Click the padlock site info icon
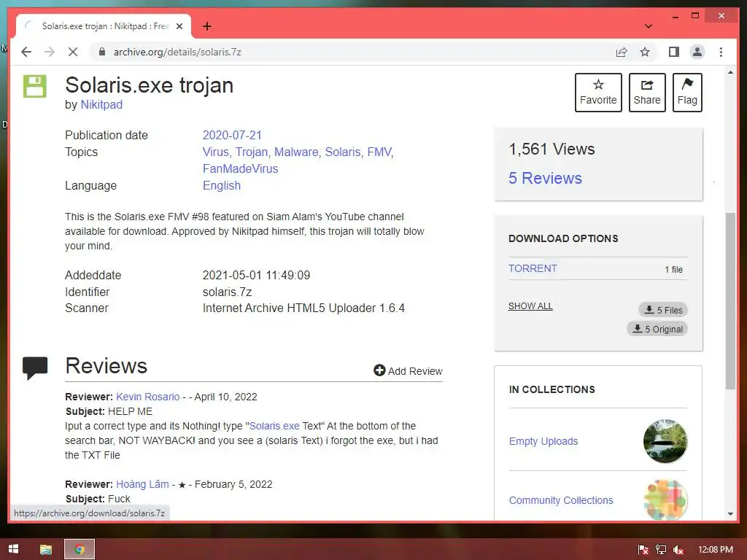 coord(102,52)
